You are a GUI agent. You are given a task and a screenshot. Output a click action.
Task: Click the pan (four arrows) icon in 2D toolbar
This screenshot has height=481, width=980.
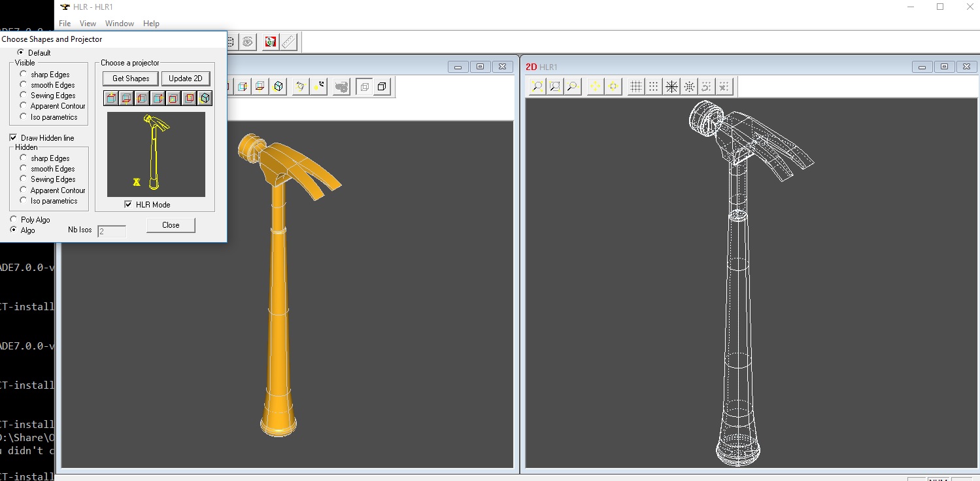tap(595, 86)
